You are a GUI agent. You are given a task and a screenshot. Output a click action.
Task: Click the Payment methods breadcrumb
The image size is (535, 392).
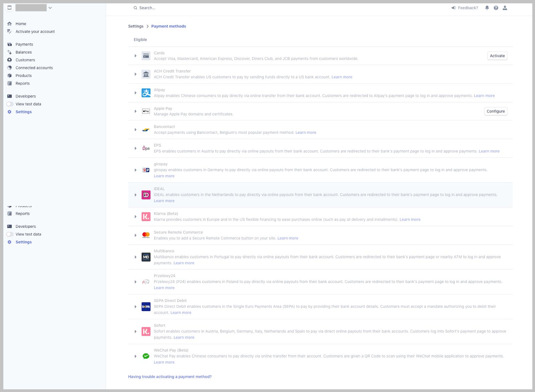point(169,26)
